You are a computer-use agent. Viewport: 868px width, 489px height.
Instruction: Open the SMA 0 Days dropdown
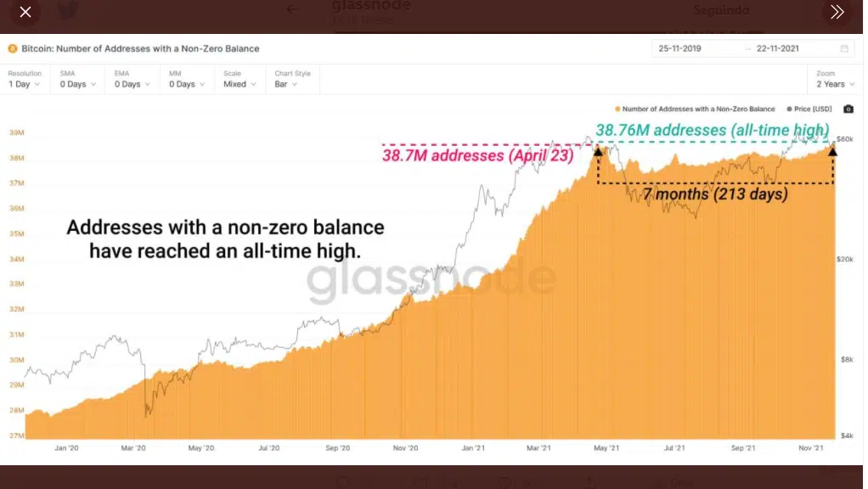pyautogui.click(x=77, y=79)
